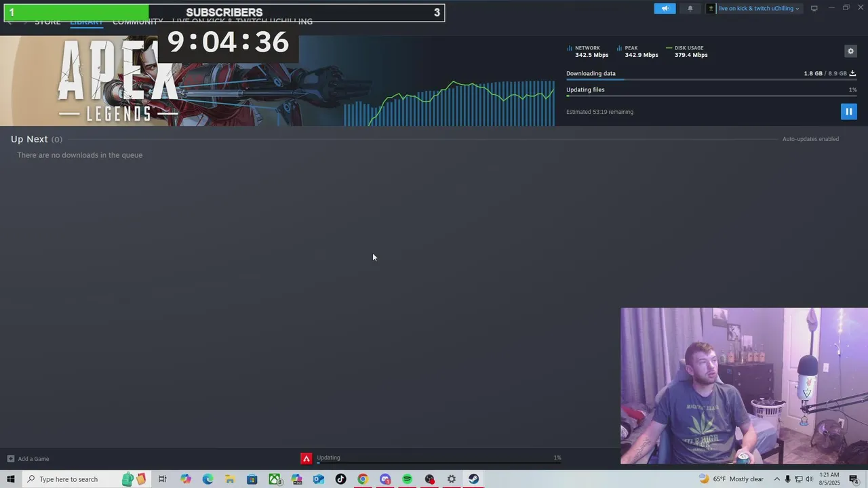Open the Windows Start menu
This screenshot has width=868, height=488.
[x=11, y=479]
